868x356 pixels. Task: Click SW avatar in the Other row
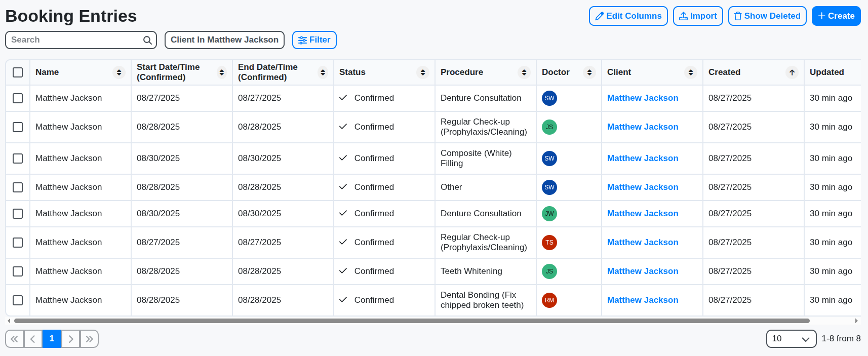[549, 187]
